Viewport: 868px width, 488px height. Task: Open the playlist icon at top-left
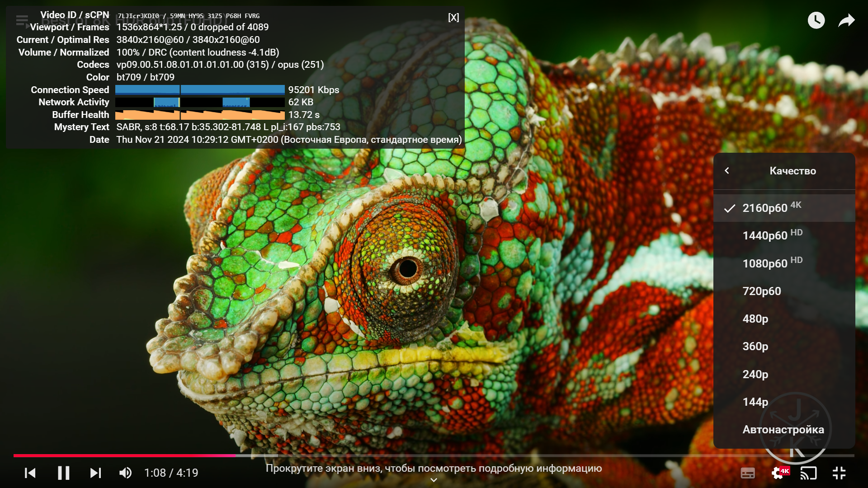[x=22, y=20]
